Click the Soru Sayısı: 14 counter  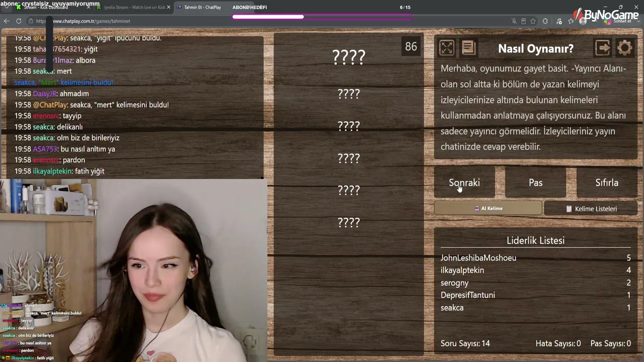[465, 343]
